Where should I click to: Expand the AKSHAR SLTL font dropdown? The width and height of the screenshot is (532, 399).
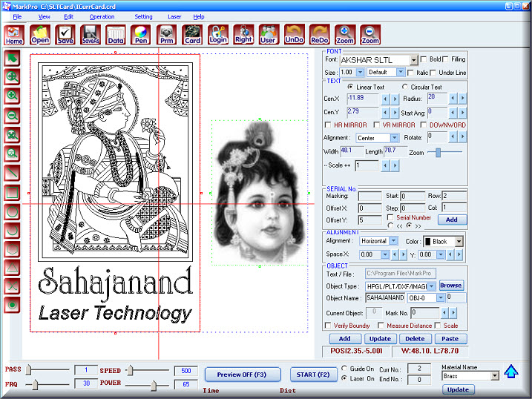click(413, 60)
